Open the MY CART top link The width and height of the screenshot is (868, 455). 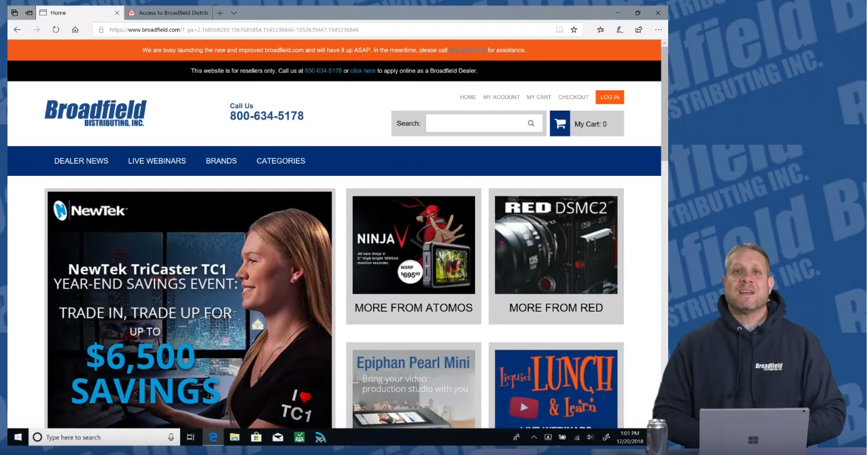539,97
